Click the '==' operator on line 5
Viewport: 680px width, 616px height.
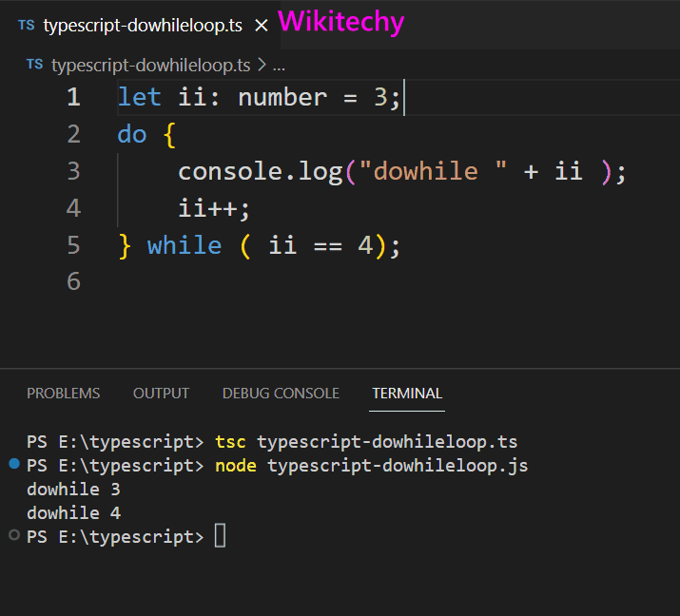328,246
